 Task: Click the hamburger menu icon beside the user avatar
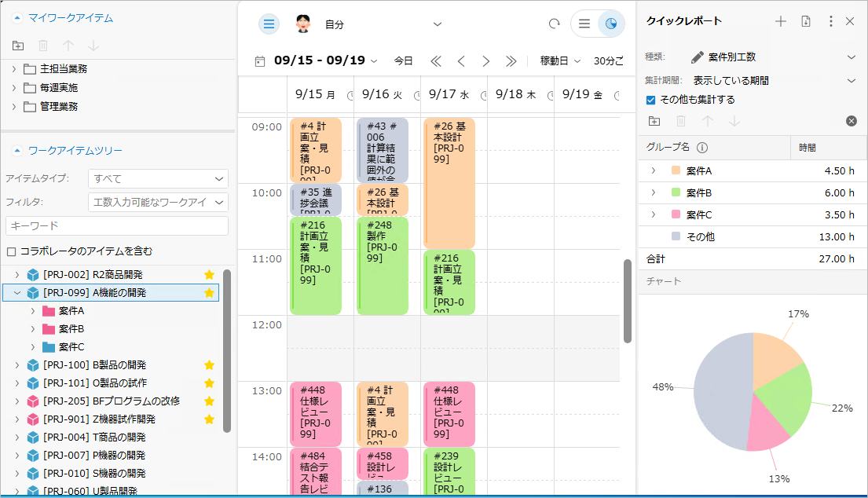coord(269,24)
